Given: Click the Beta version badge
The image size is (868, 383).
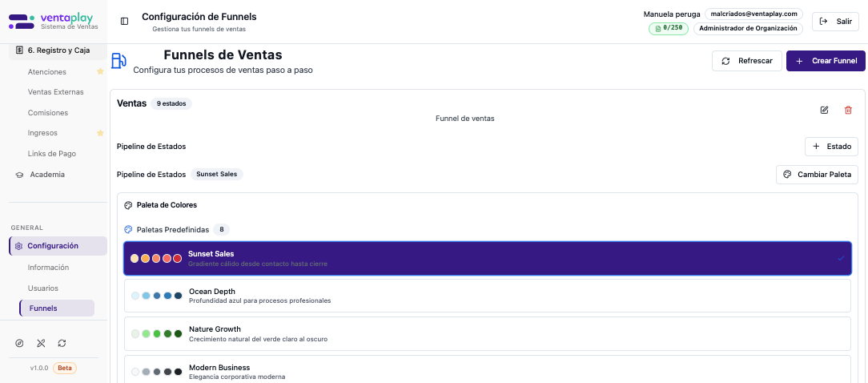Looking at the screenshot, I should [x=65, y=368].
